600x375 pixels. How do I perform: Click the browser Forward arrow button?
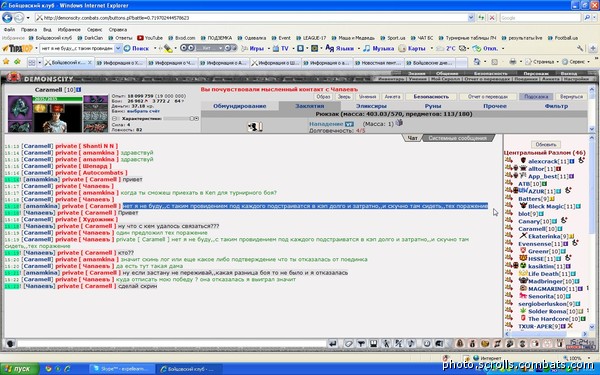click(19, 18)
